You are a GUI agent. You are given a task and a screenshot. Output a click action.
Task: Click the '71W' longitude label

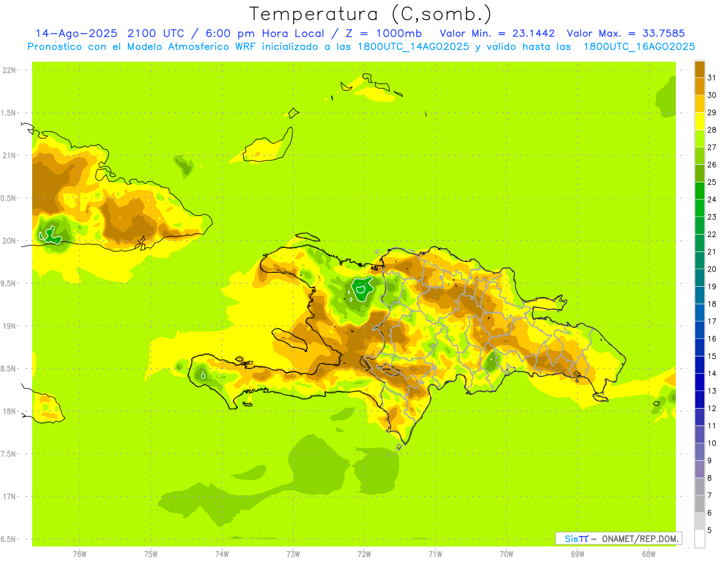click(x=435, y=554)
